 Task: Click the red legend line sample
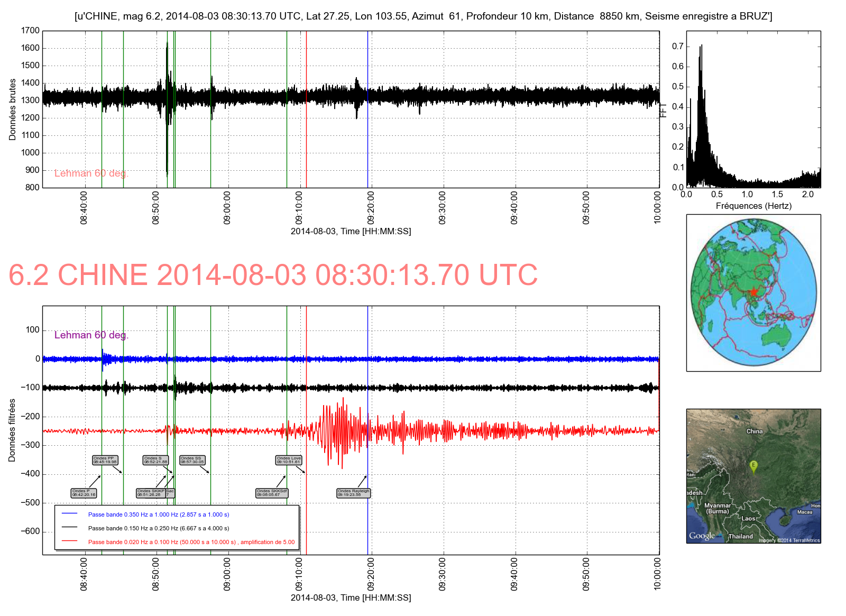pos(70,541)
